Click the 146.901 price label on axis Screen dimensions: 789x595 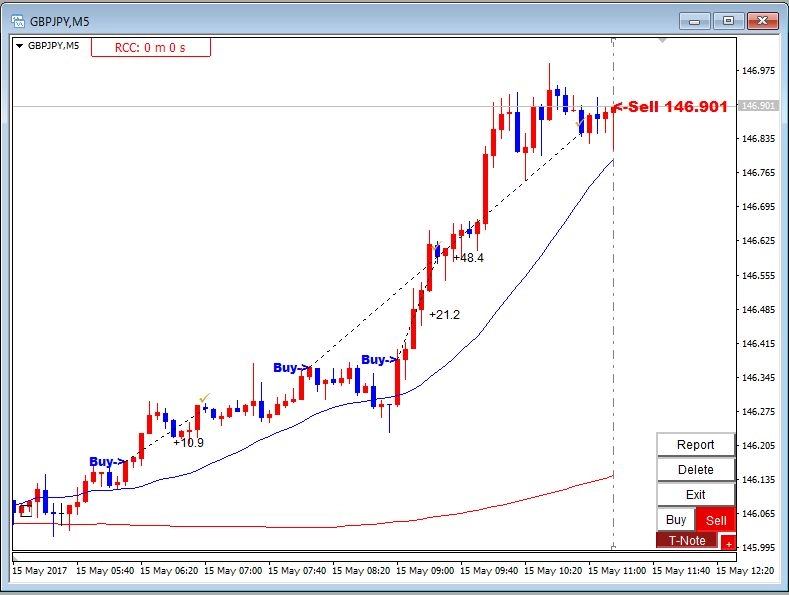pyautogui.click(x=758, y=106)
